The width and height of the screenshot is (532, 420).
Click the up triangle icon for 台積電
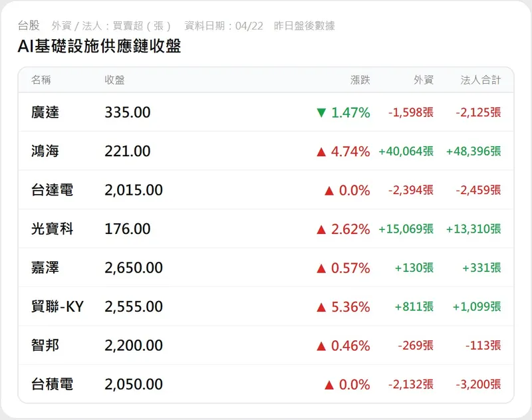click(x=329, y=385)
